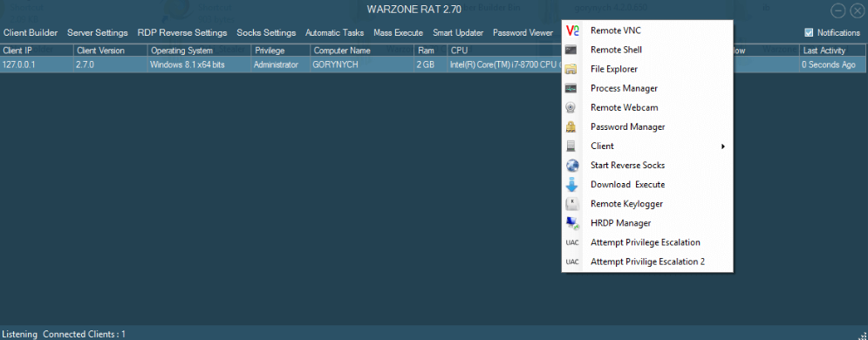Screen dimensions: 868x340
Task: Click the Remote Shell terminal icon
Action: [571, 50]
